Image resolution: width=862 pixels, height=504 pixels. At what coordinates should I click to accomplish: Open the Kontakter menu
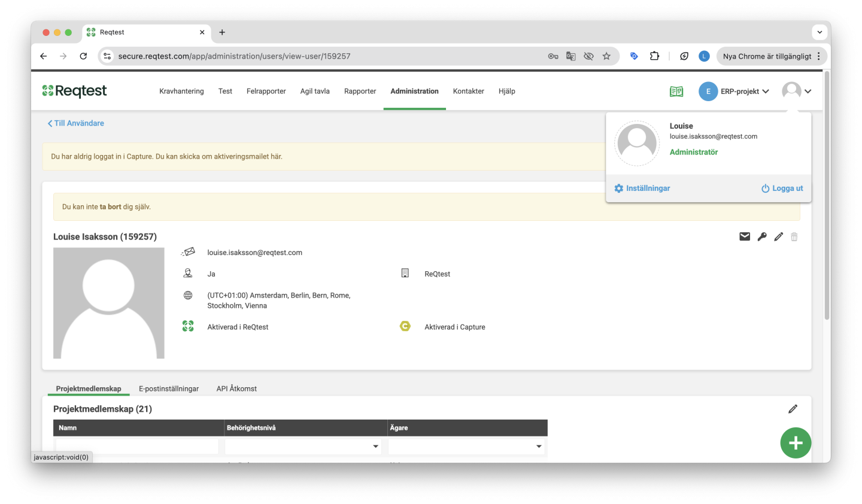(x=468, y=91)
